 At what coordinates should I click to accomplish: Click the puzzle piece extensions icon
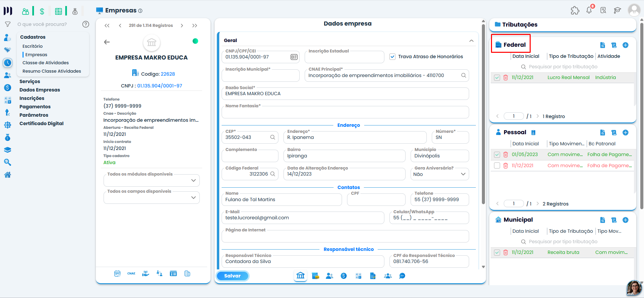(x=575, y=10)
